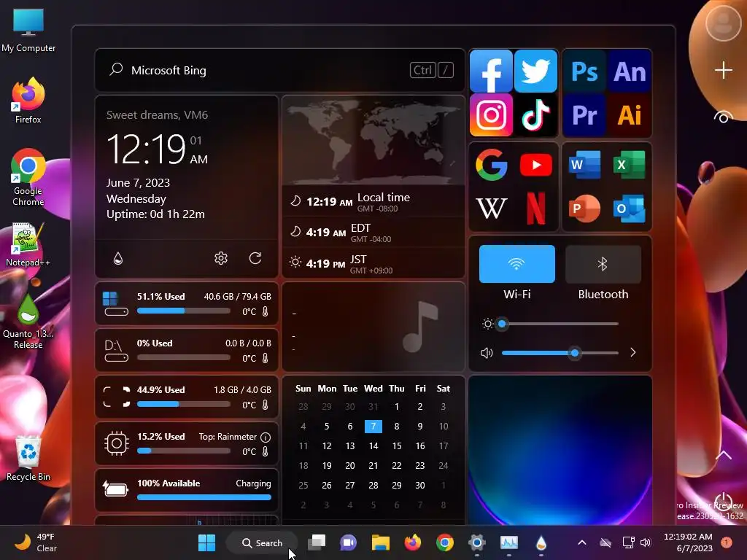Select the Notepad++ desktop icon

[28, 244]
